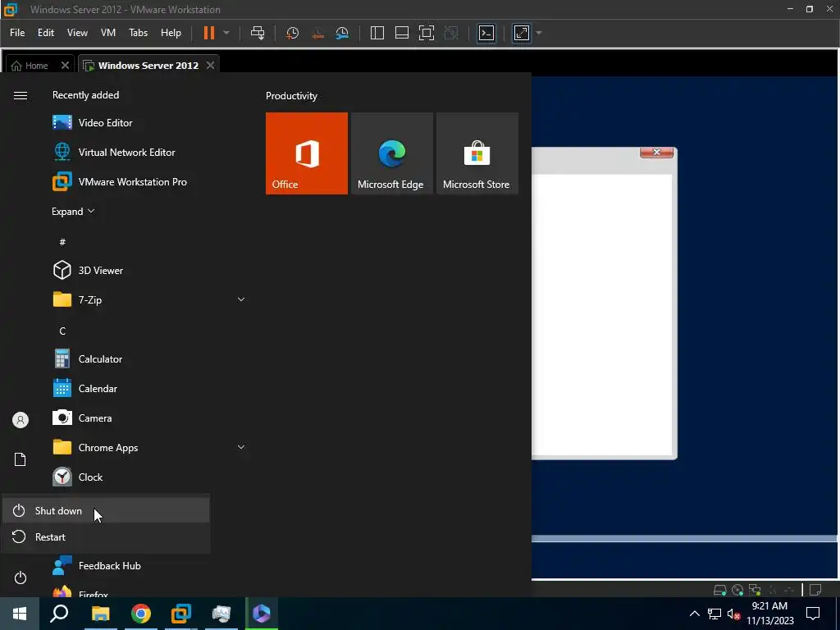
Task: Open the Microsoft Edge tile
Action: click(391, 153)
